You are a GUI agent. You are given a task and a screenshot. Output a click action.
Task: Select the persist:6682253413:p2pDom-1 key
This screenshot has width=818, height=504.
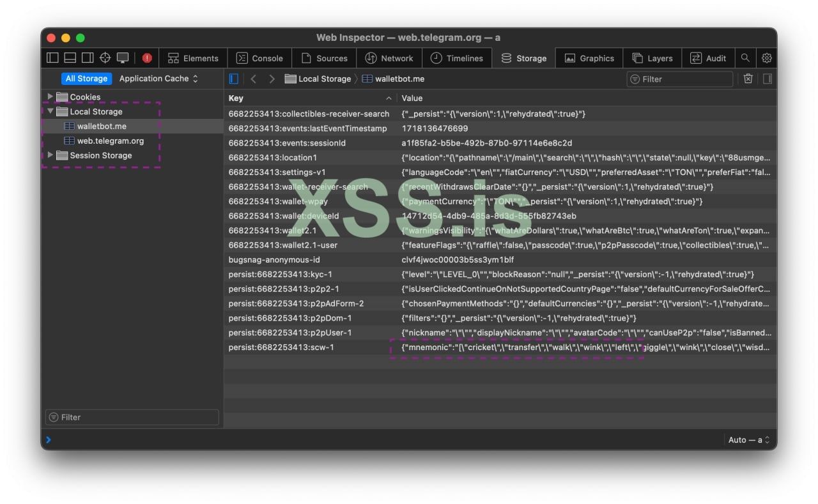coord(290,318)
